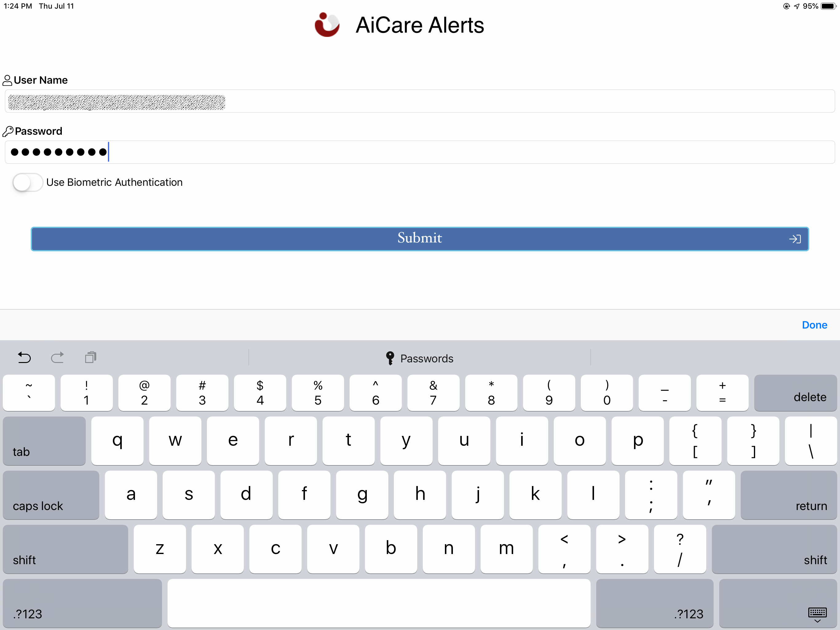
Task: Tap the letter m key
Action: point(506,549)
